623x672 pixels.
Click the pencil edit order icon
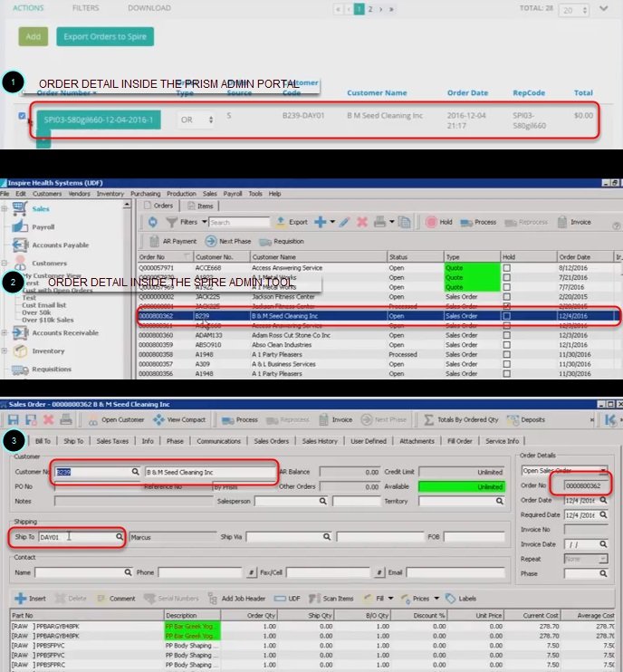[344, 222]
